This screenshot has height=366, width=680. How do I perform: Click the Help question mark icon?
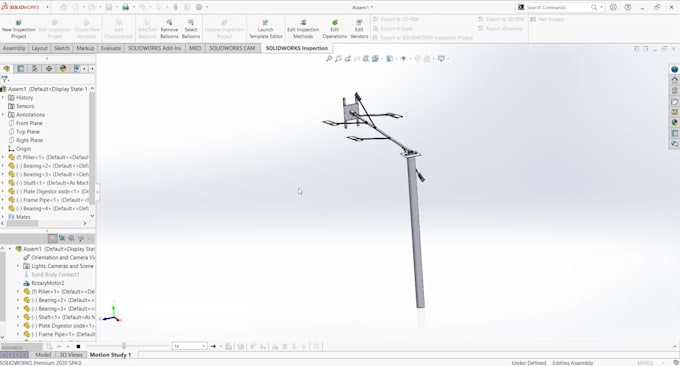coord(628,7)
